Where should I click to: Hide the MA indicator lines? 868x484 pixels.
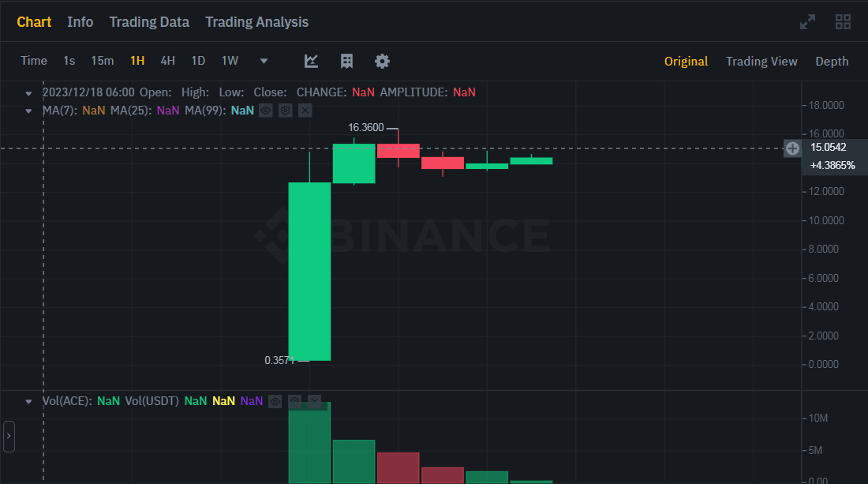click(266, 111)
